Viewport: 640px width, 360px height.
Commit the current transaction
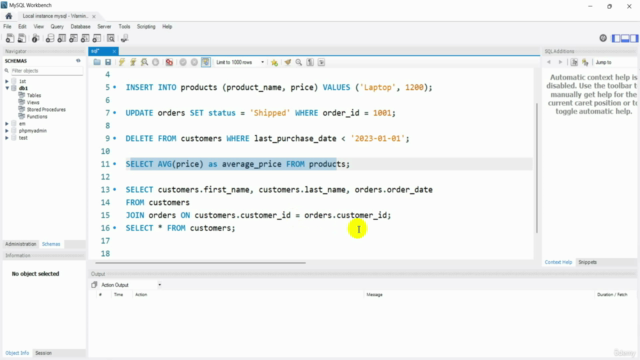pos(183,62)
